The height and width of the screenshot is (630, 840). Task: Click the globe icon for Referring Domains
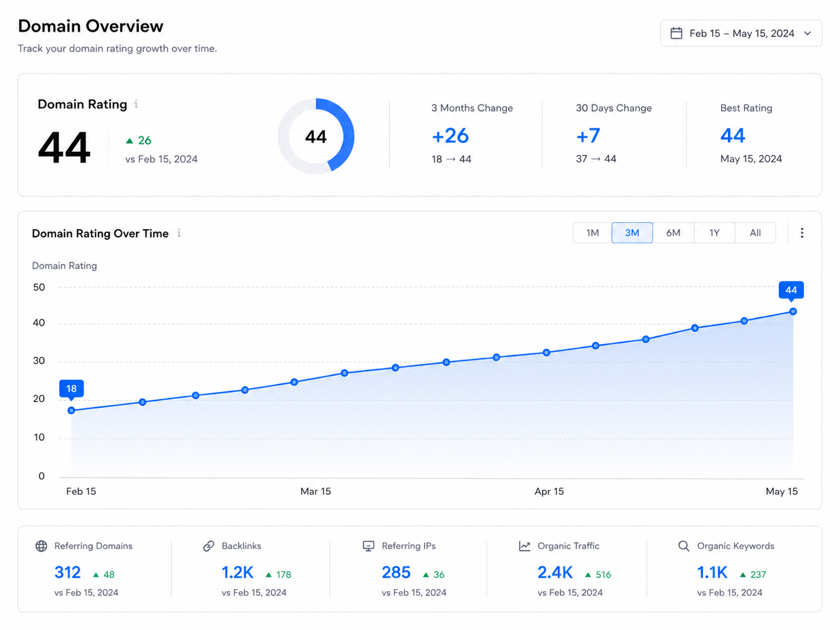click(41, 546)
